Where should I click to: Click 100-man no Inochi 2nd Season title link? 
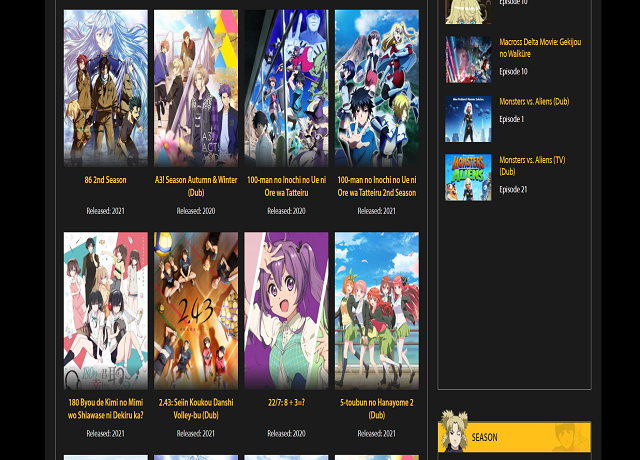(x=376, y=186)
